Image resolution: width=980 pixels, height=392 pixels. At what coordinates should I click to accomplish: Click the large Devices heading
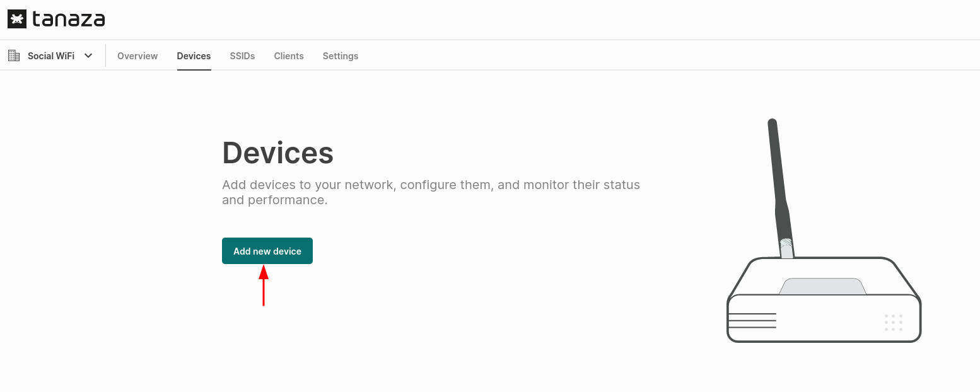point(277,153)
